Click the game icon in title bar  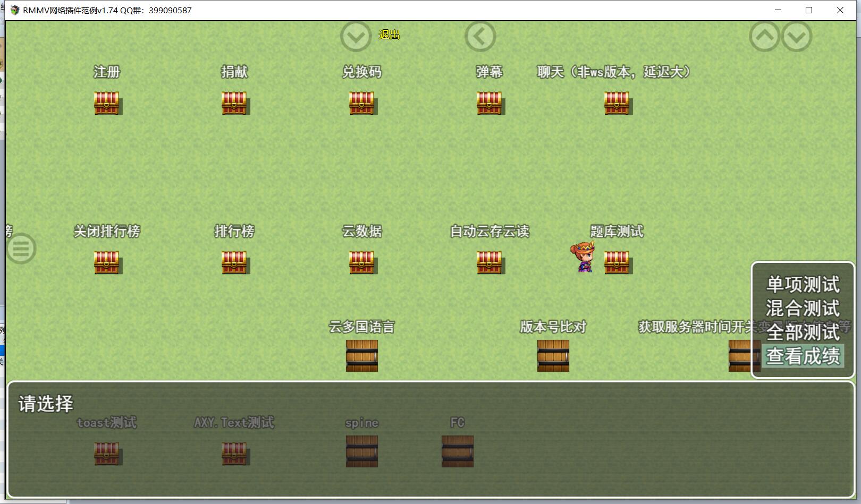(15, 10)
